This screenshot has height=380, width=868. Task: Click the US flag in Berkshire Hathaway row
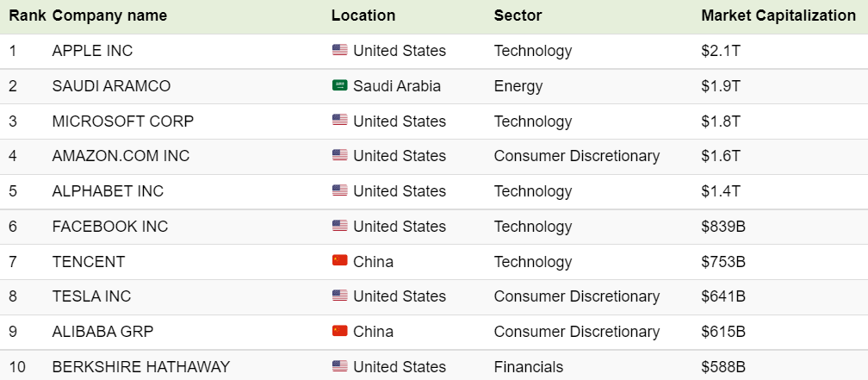pos(340,366)
